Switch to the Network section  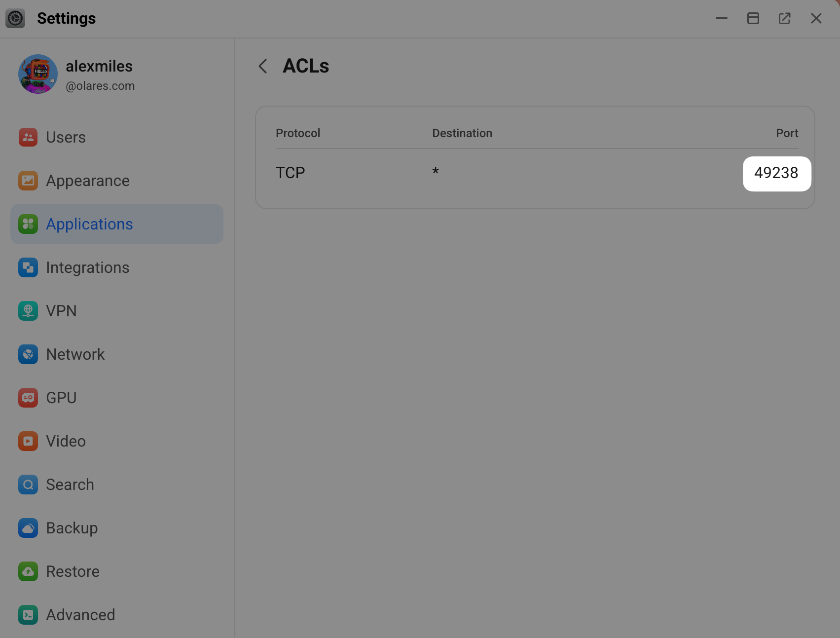click(75, 354)
